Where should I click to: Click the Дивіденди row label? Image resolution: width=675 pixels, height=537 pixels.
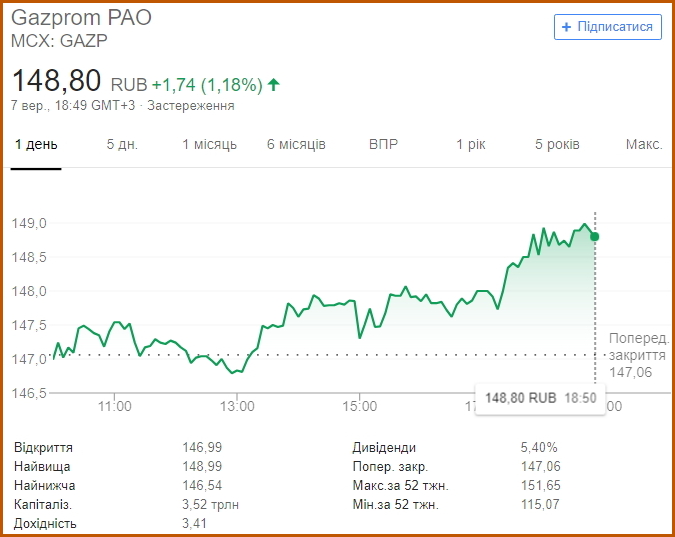coord(384,447)
